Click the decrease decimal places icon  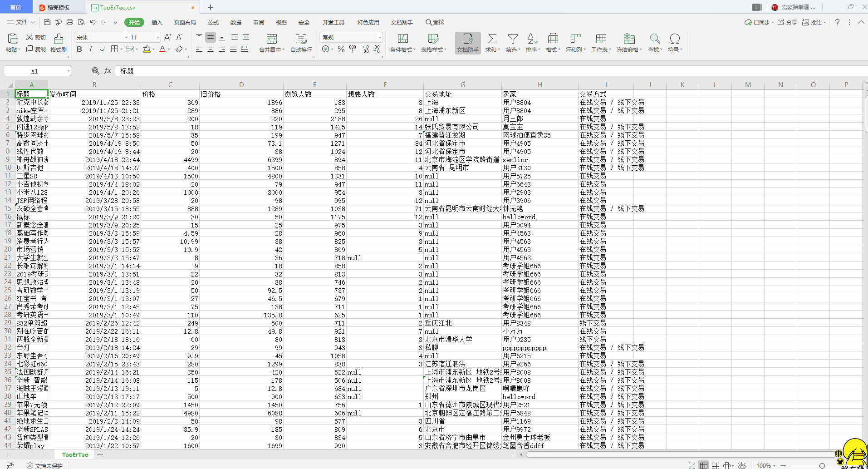pyautogui.click(x=377, y=49)
